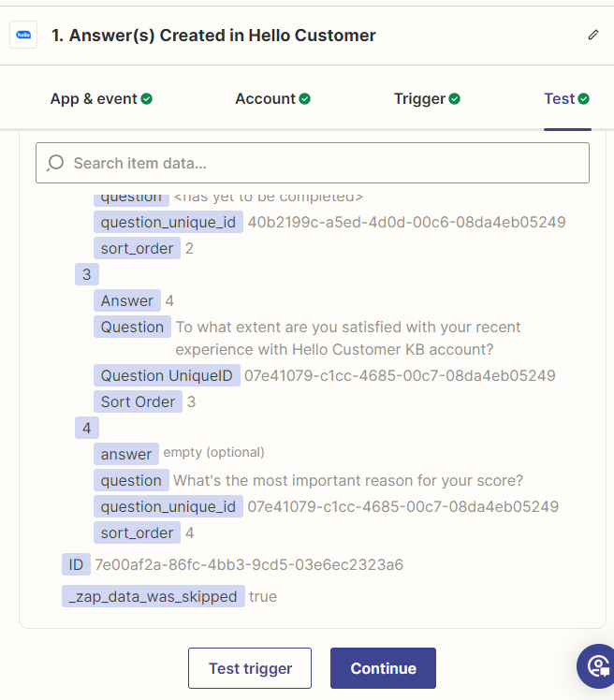The height and width of the screenshot is (700, 614).
Task: Click the _zap_data_was_skipped label
Action: [x=153, y=596]
